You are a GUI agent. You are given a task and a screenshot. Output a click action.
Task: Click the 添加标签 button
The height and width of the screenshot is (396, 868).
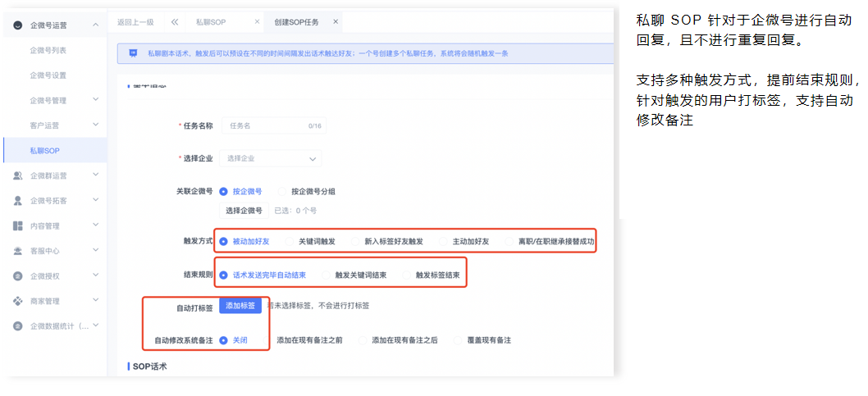click(240, 305)
